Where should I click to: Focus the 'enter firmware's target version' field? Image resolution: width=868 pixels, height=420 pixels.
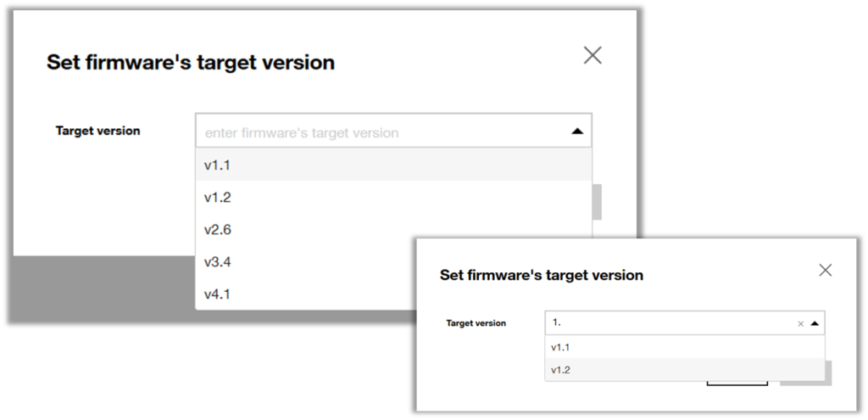click(x=382, y=132)
